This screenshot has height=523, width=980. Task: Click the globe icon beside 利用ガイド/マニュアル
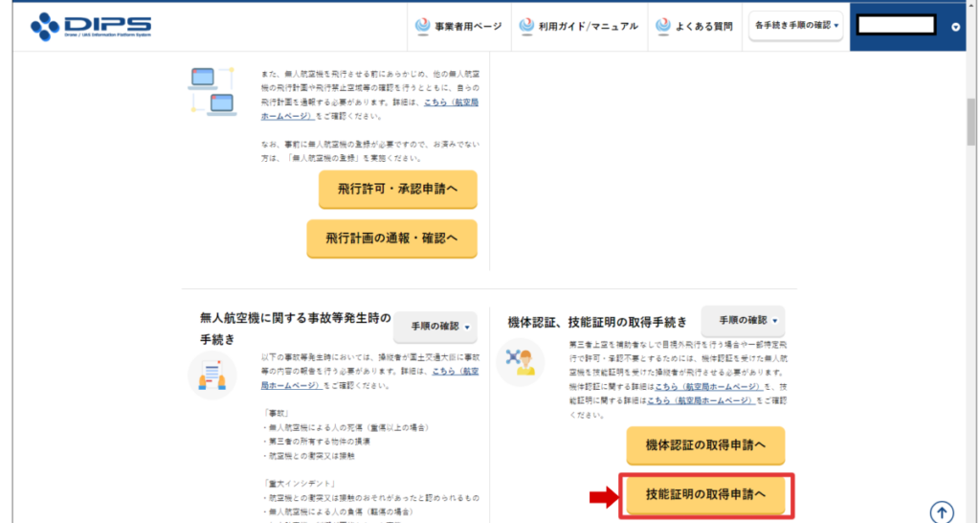pyautogui.click(x=527, y=26)
